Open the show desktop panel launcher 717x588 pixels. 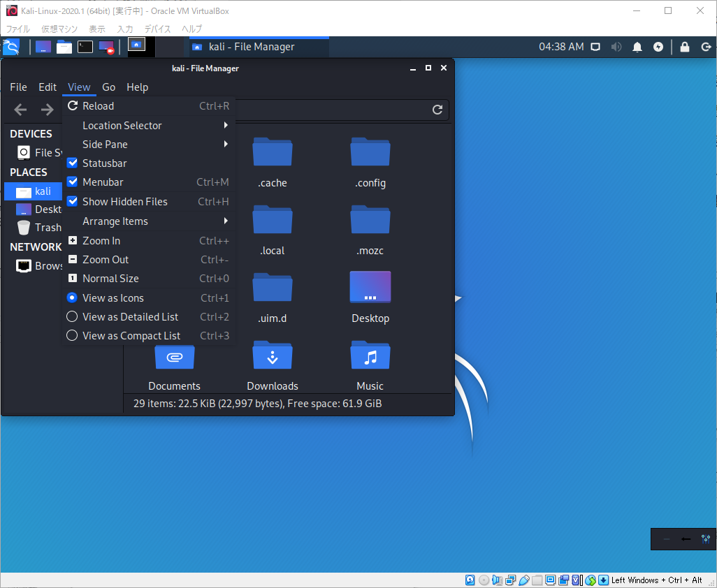pyautogui.click(x=43, y=47)
